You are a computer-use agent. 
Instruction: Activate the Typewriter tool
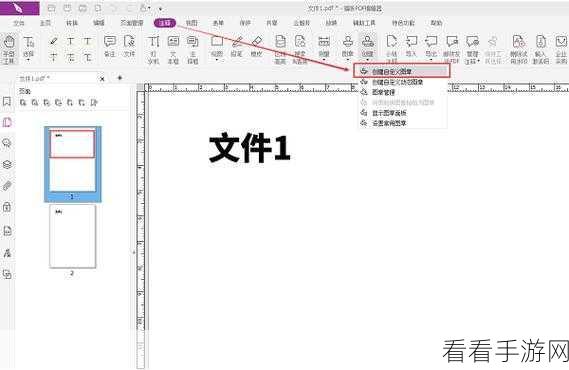[153, 50]
